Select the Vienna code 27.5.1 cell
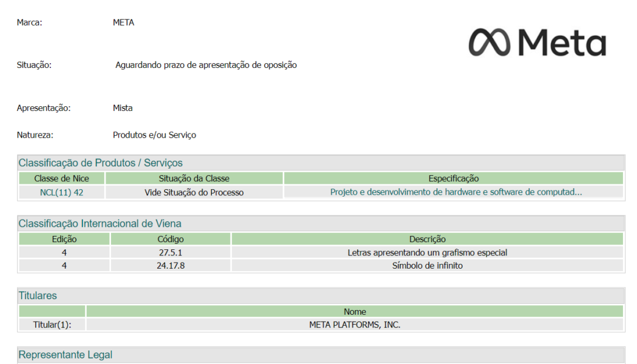This screenshot has width=637, height=364. (x=170, y=252)
